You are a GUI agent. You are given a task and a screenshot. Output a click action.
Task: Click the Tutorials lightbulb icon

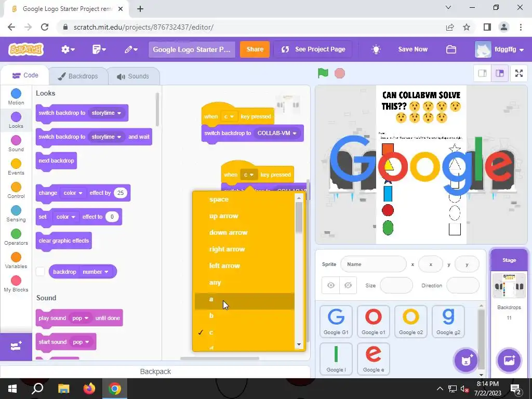pos(376,49)
